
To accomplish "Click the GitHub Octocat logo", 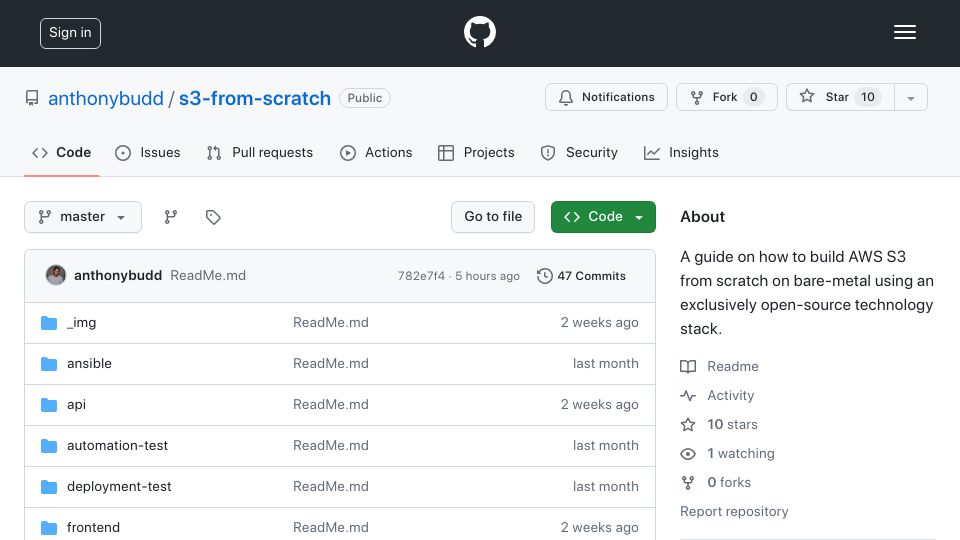I will 479,32.
